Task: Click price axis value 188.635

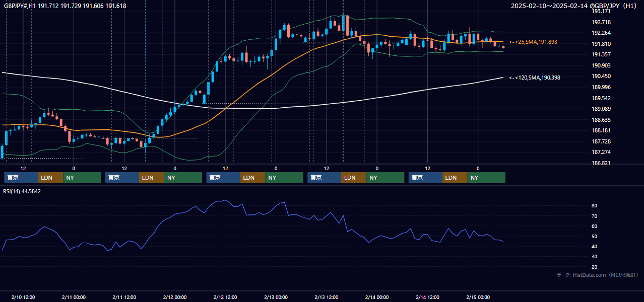Action: pos(601,120)
